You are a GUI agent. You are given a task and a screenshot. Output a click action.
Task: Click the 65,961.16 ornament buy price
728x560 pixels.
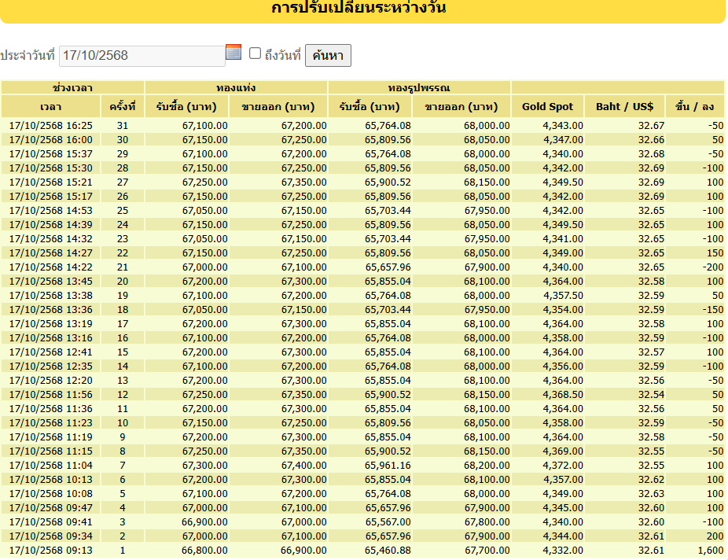tap(388, 466)
